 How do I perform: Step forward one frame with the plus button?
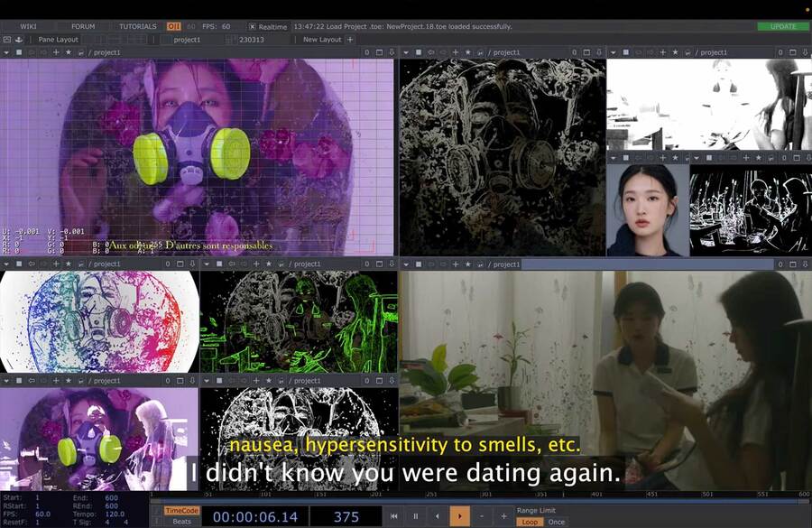[503, 516]
